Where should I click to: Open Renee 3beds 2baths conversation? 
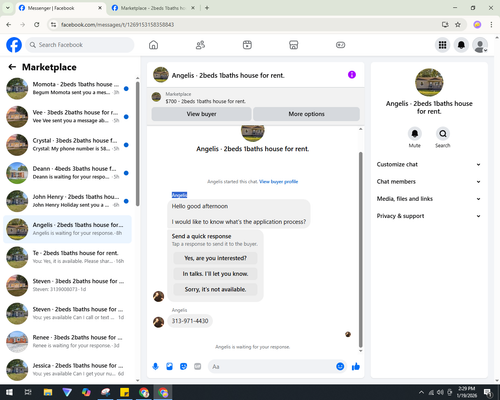pos(67,342)
